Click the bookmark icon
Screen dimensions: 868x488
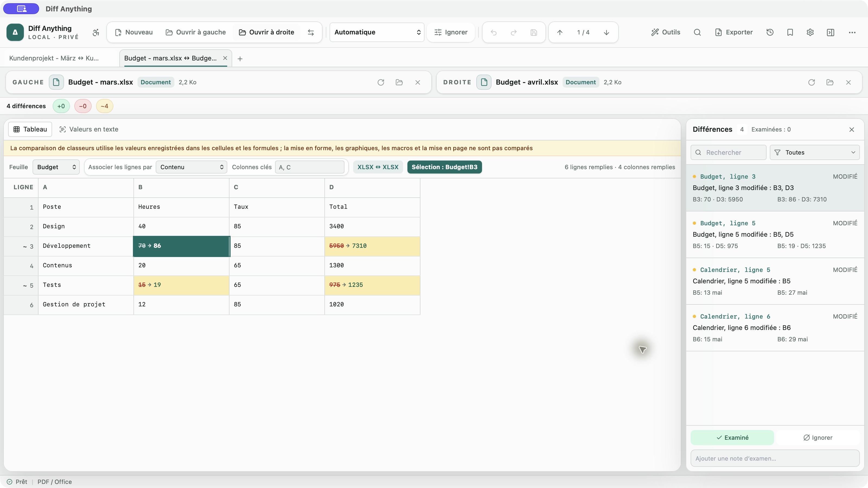[790, 32]
